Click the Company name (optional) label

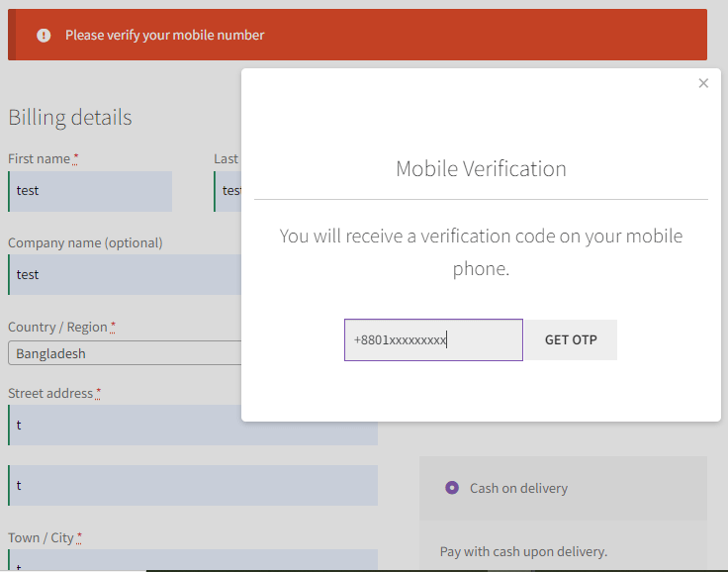point(85,243)
